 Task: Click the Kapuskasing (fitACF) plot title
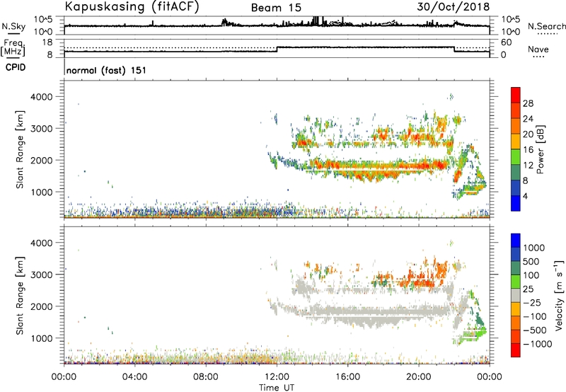coord(132,6)
